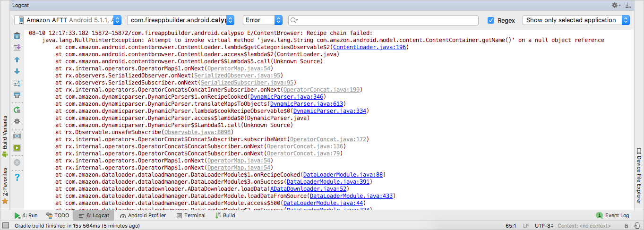Toggle soft wraps icon in logcat sidebar
The width and height of the screenshot is (644, 230).
pyautogui.click(x=17, y=83)
